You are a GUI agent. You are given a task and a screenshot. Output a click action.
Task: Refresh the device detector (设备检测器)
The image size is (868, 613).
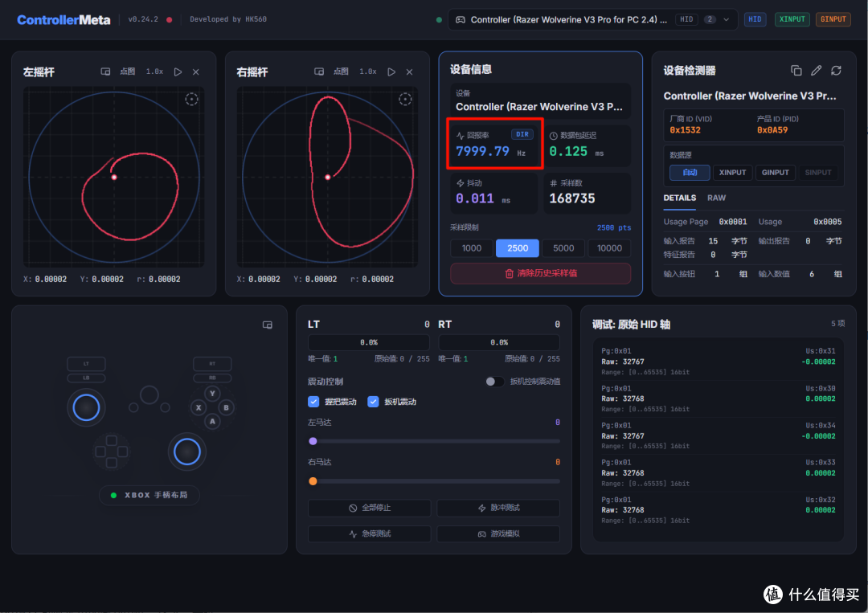point(836,70)
